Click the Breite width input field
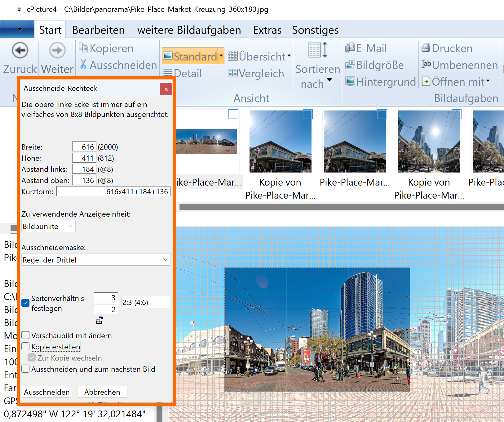The height and width of the screenshot is (422, 504). point(84,147)
